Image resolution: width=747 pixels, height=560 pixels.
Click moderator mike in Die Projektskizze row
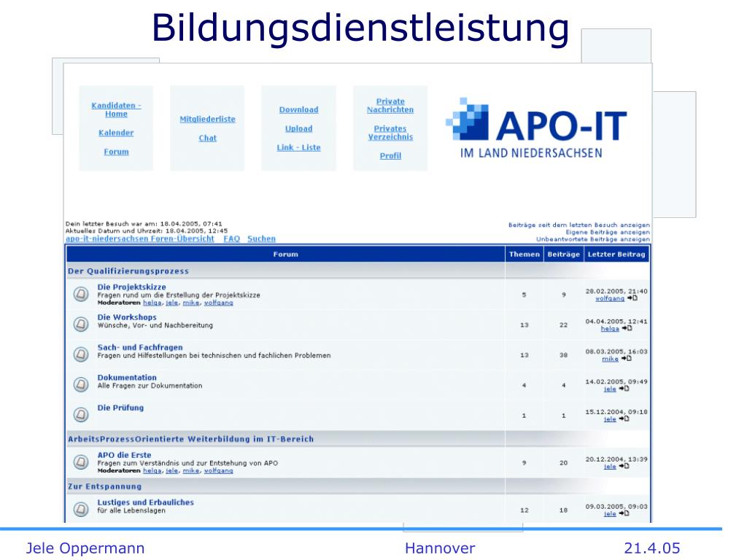[x=191, y=303]
